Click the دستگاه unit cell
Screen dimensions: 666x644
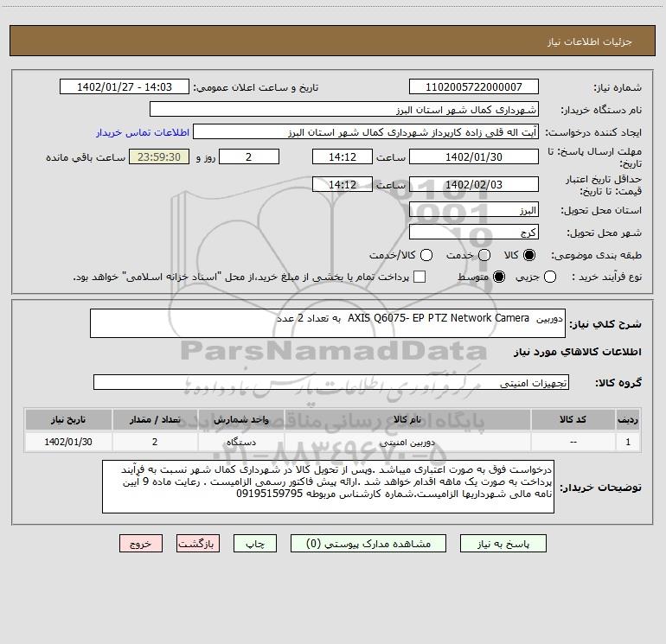click(x=240, y=442)
